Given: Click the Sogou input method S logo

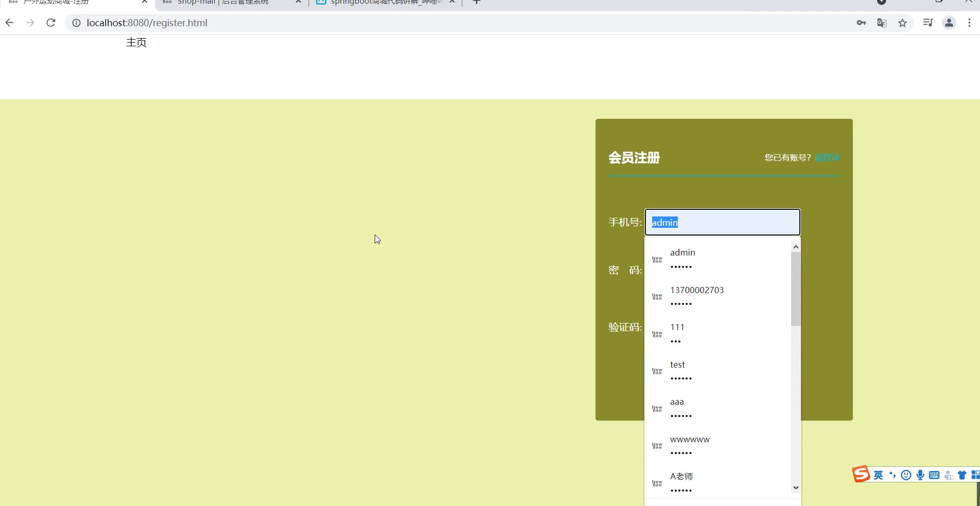Looking at the screenshot, I should click(x=861, y=474).
